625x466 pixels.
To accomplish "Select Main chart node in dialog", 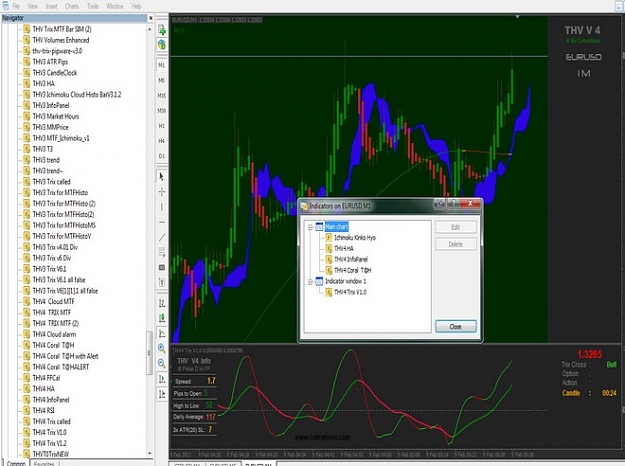I will click(x=337, y=227).
